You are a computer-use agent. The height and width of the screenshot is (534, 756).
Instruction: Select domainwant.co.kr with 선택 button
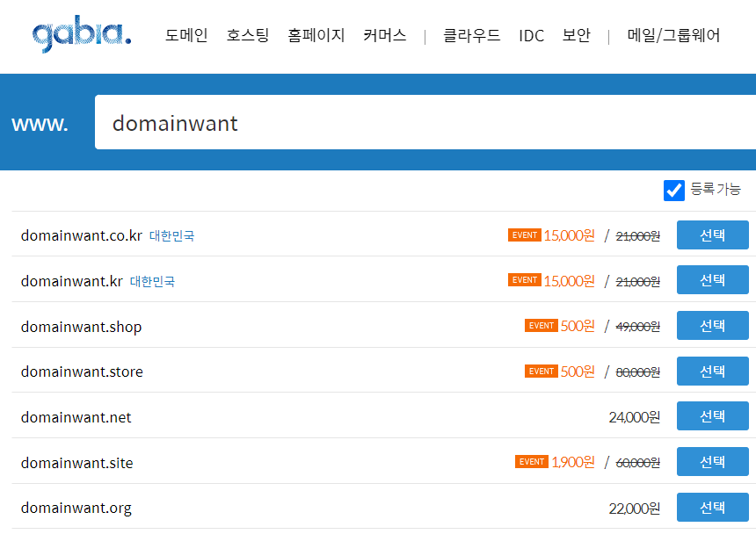click(713, 235)
